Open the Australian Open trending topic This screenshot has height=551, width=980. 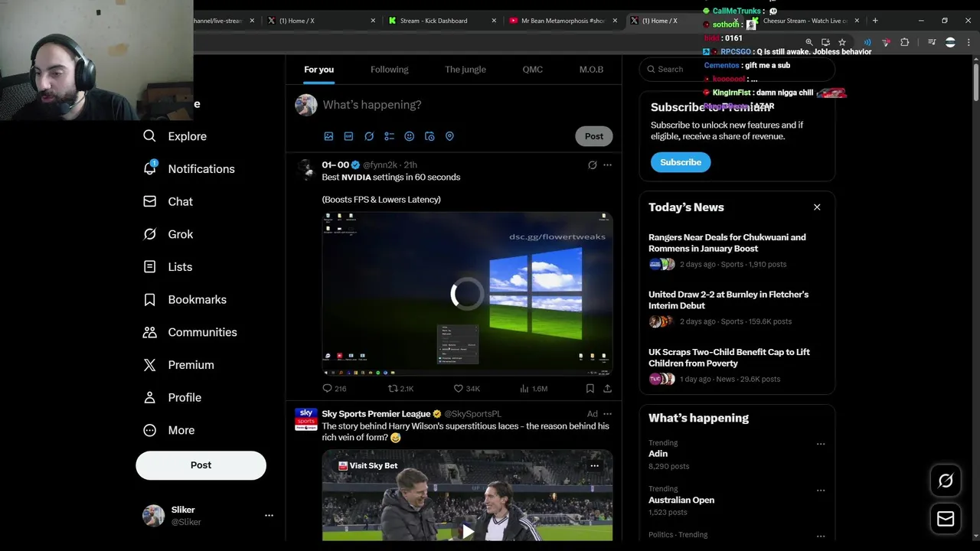(681, 500)
